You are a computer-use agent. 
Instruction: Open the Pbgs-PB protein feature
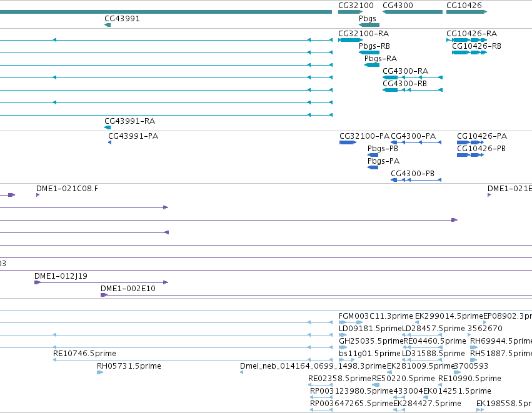[373, 155]
